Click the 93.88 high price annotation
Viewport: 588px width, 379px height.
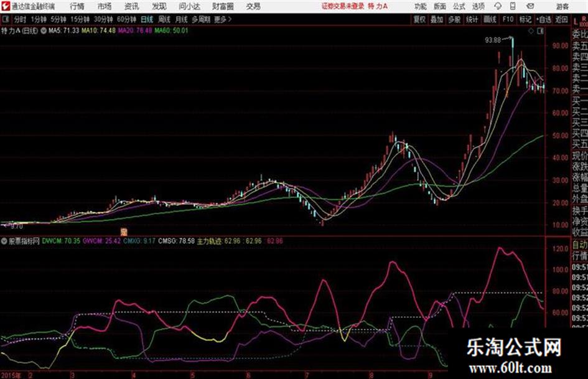(x=493, y=40)
